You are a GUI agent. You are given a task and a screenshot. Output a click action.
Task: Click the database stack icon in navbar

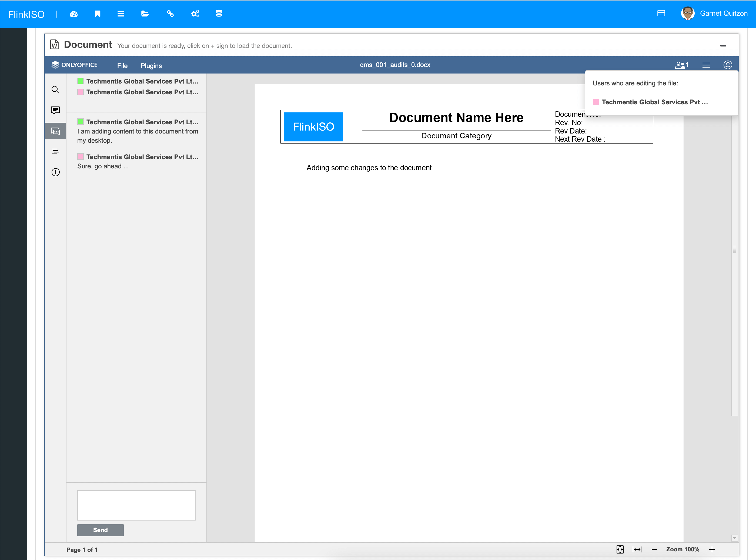coord(219,14)
